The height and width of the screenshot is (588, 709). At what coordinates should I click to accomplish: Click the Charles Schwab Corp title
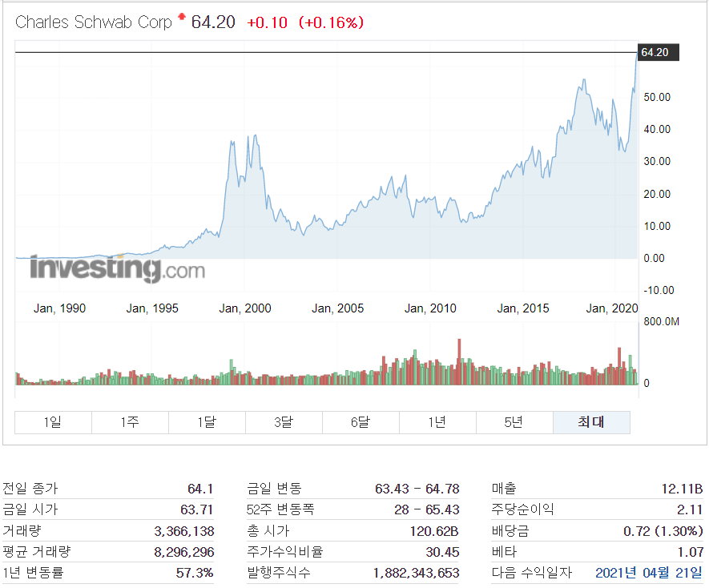(x=94, y=22)
